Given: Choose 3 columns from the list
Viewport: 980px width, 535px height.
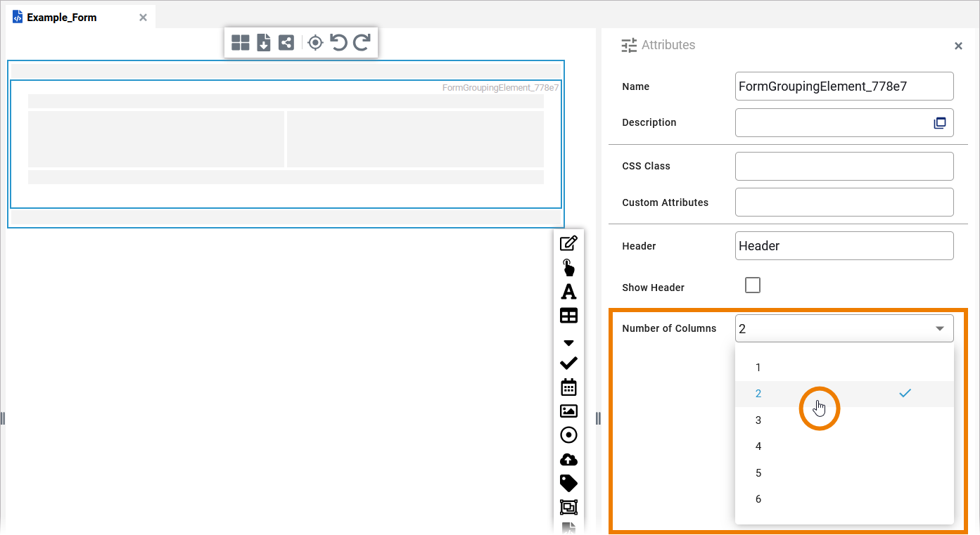Looking at the screenshot, I should pos(844,420).
